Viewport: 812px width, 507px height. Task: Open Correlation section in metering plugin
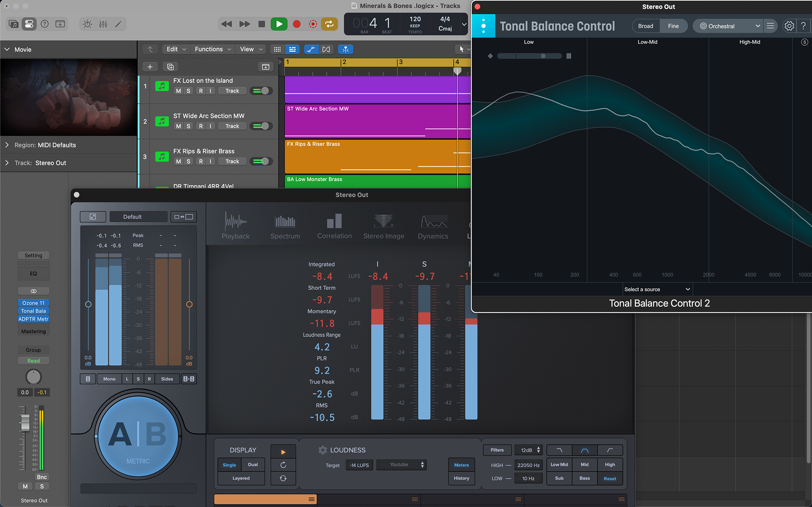(x=335, y=226)
